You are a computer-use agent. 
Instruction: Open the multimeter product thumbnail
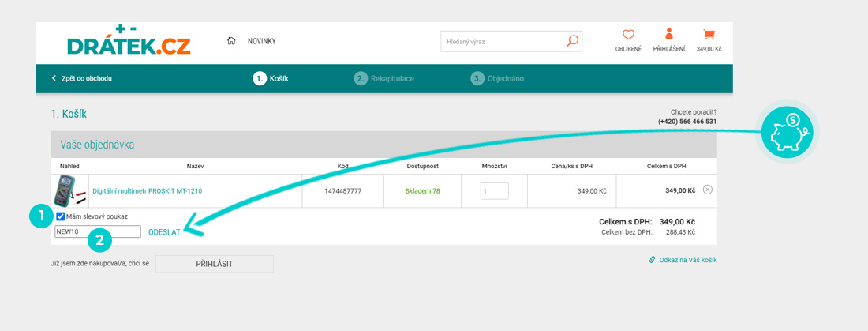pos(69,190)
